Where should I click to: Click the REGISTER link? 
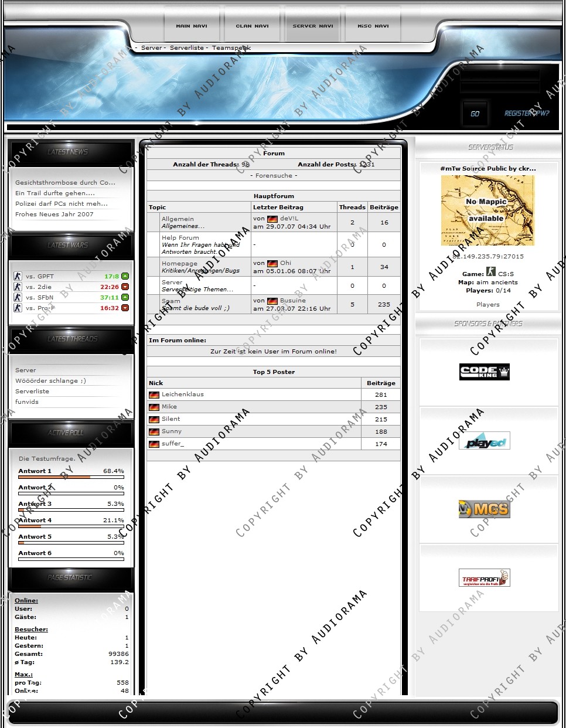519,113
